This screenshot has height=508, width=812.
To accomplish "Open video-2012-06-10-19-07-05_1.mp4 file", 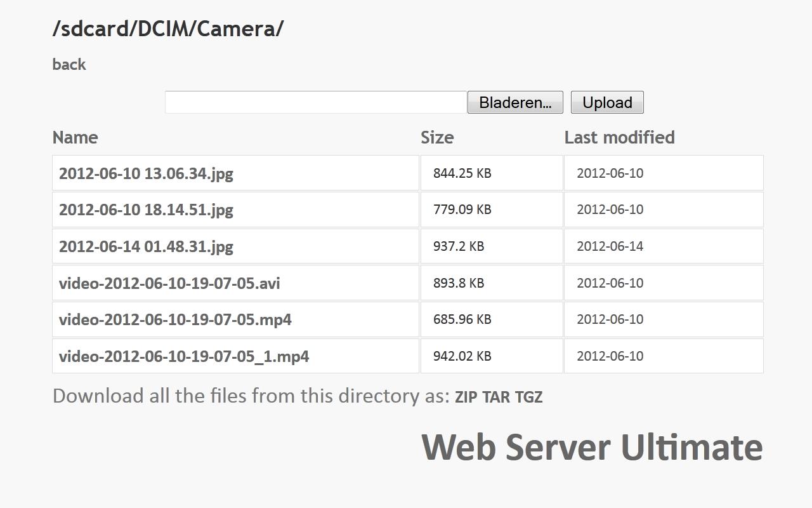I will click(184, 356).
